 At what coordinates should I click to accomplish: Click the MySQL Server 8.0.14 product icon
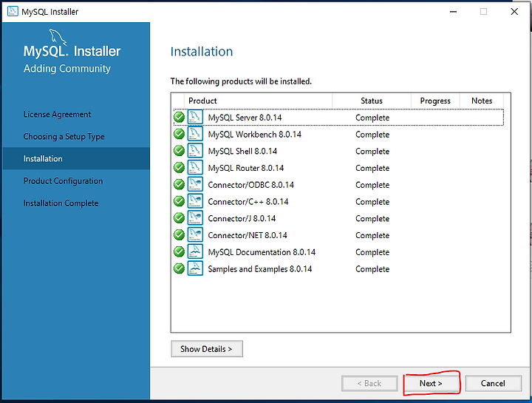coord(195,117)
